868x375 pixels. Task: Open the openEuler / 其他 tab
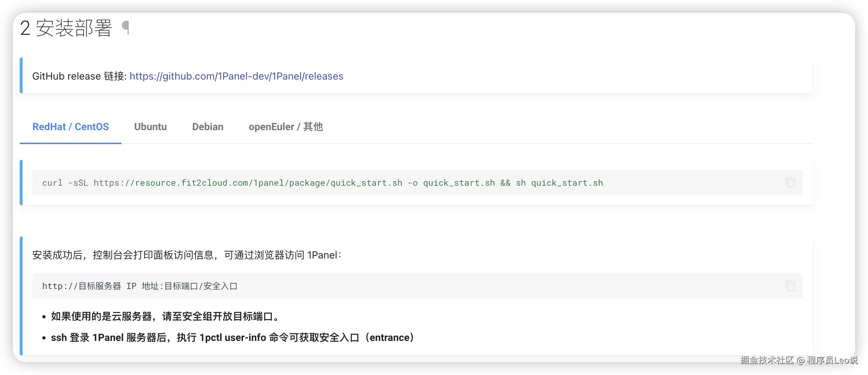(286, 127)
